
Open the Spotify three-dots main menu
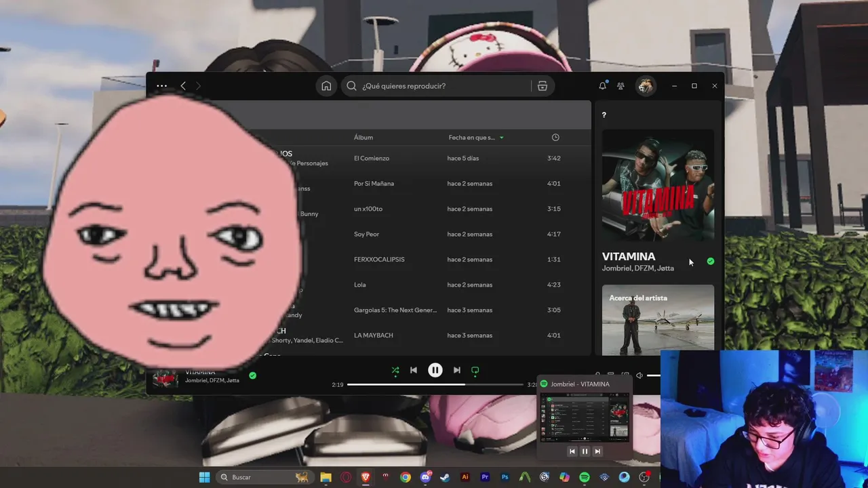(x=161, y=86)
